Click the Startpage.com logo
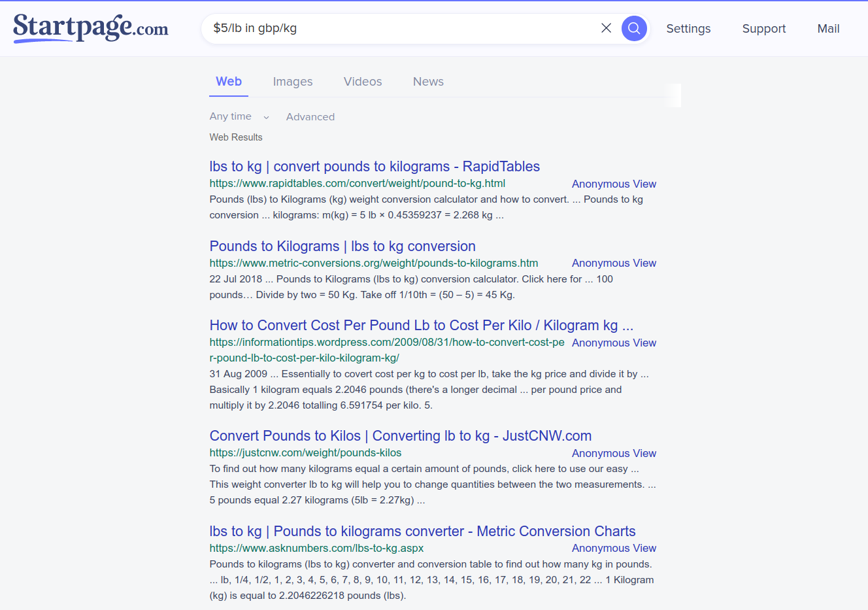This screenshot has height=610, width=868. click(x=91, y=28)
